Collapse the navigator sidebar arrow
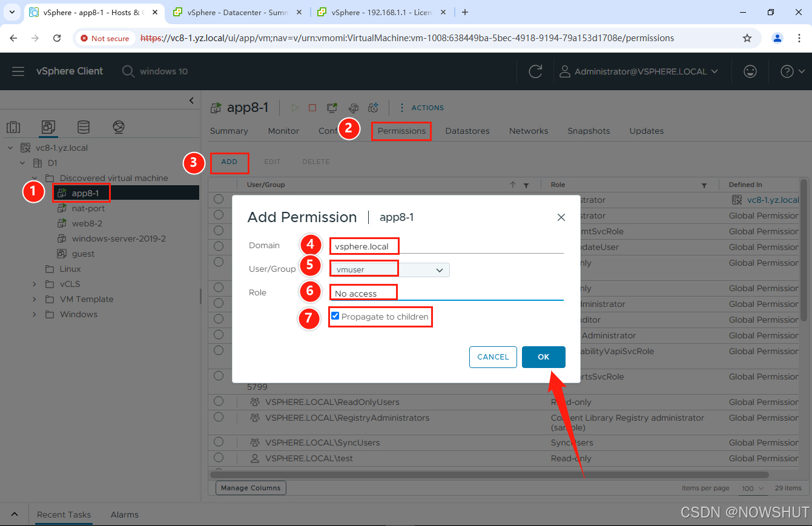 (191, 100)
